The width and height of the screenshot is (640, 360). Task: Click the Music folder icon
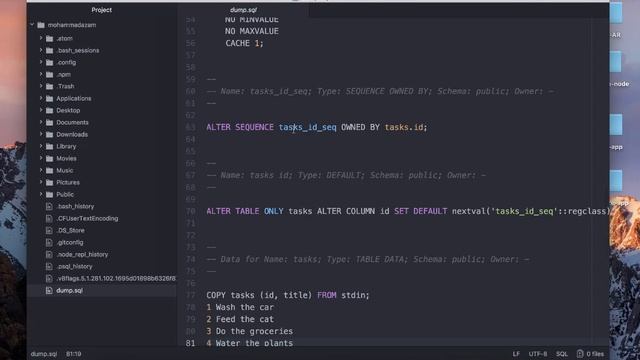pyautogui.click(x=49, y=170)
